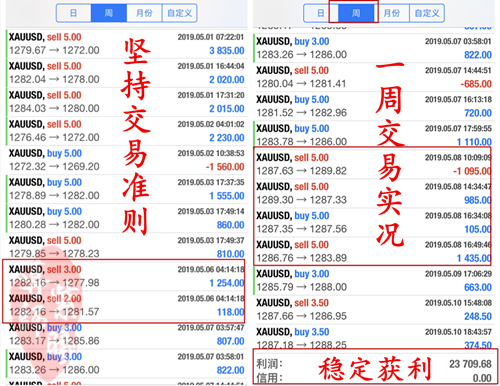This screenshot has width=500, height=386.
Task: Open sell 5.00 trade with profit 3 835.00
Action: 126,44
